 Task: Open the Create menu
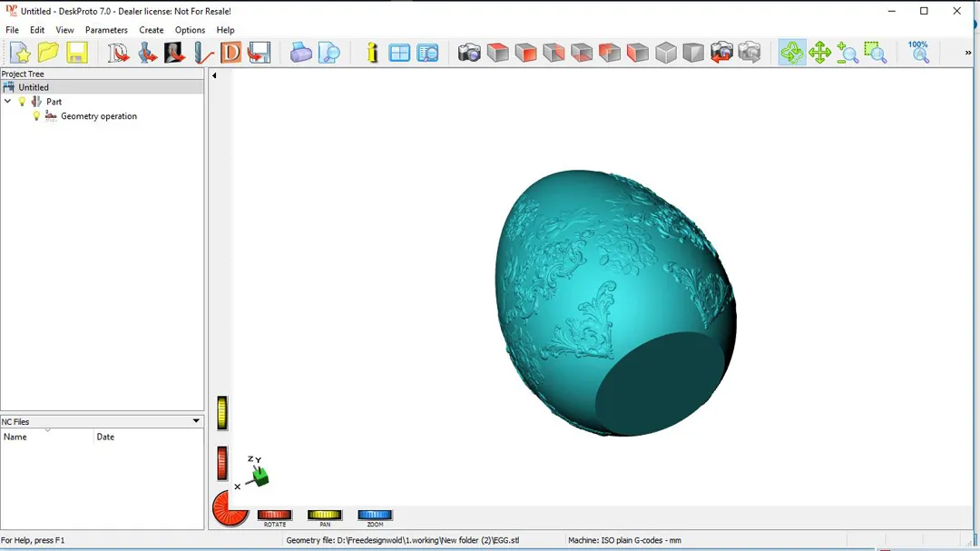pyautogui.click(x=152, y=30)
